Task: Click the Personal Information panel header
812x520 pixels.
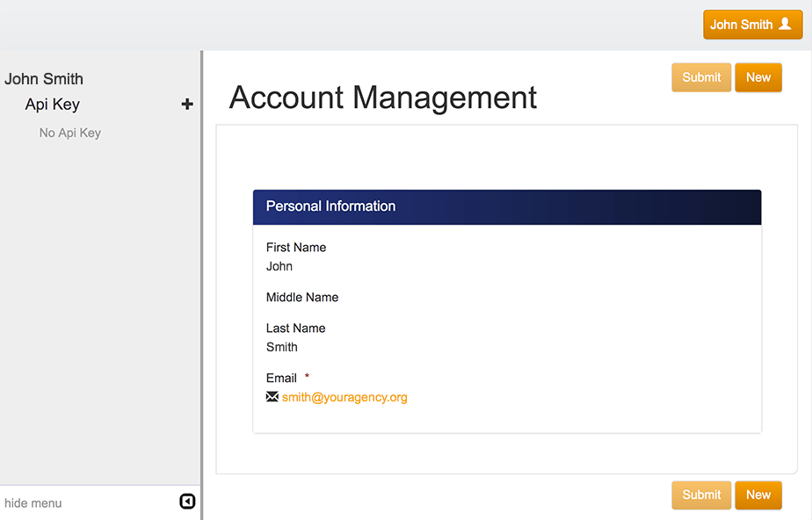Action: click(x=507, y=207)
